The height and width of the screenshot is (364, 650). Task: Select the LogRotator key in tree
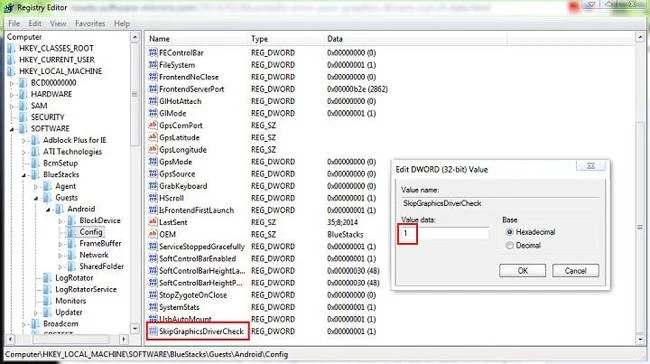click(74, 278)
